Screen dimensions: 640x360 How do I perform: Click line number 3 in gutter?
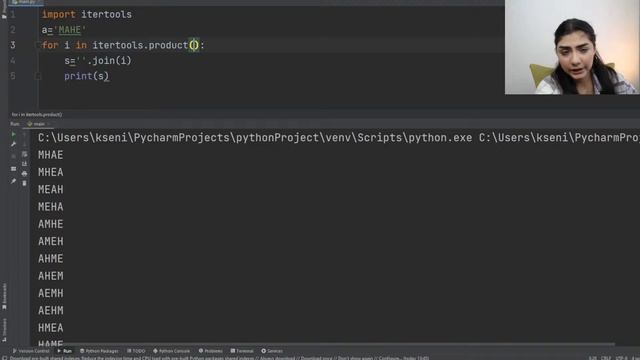pos(13,45)
